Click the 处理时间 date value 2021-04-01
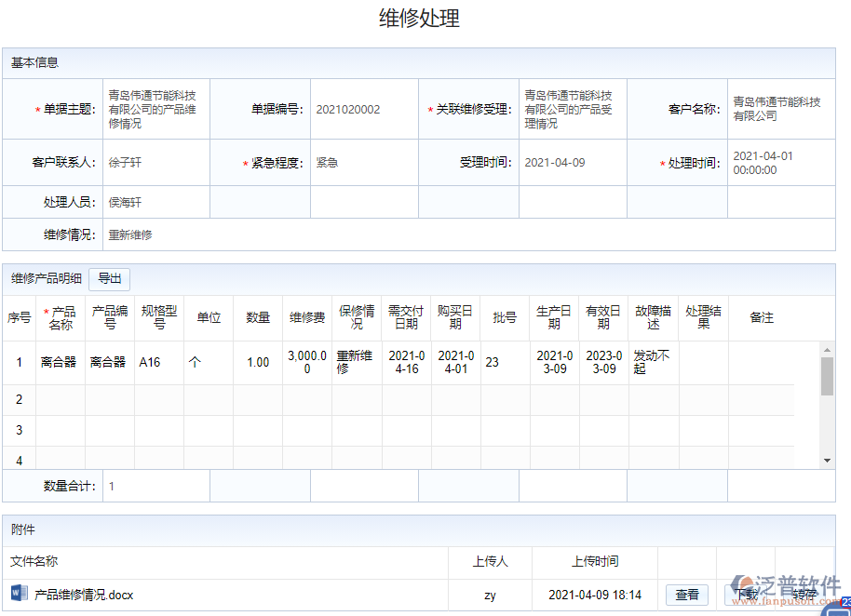This screenshot has height=616, width=851. pyautogui.click(x=781, y=162)
